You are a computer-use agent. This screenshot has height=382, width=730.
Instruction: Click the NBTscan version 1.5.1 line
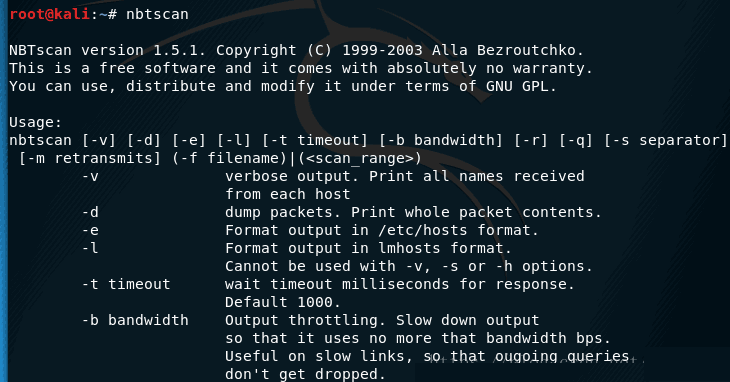[x=296, y=50]
